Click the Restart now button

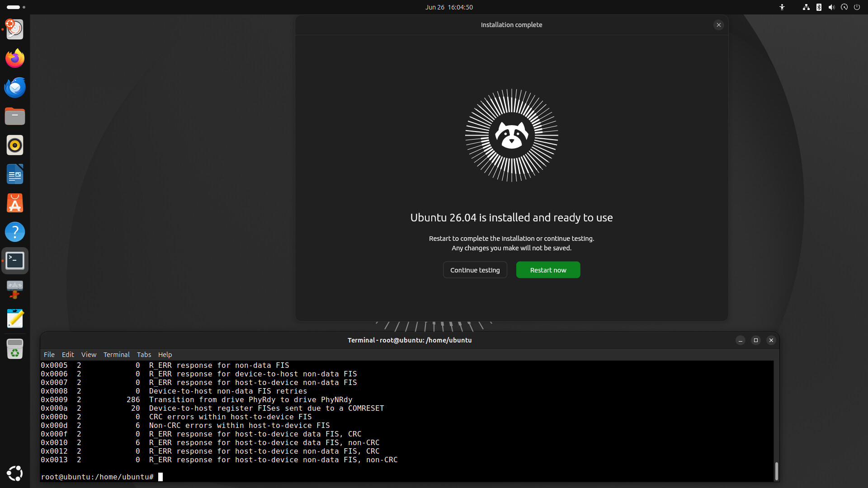click(x=548, y=270)
